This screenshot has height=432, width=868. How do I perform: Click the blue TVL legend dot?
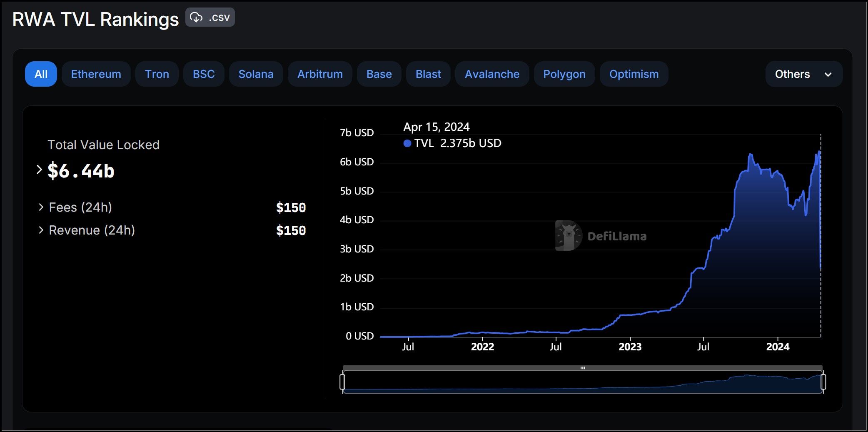click(407, 143)
